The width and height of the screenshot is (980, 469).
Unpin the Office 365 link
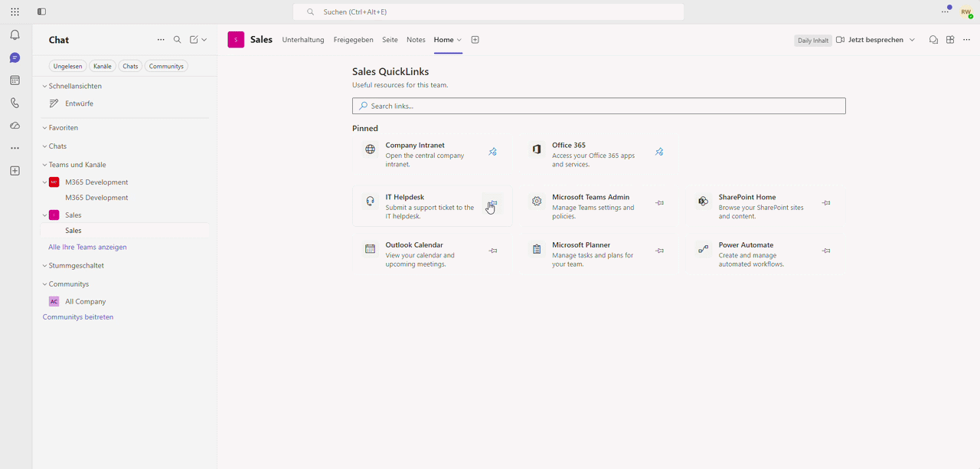[x=659, y=152]
